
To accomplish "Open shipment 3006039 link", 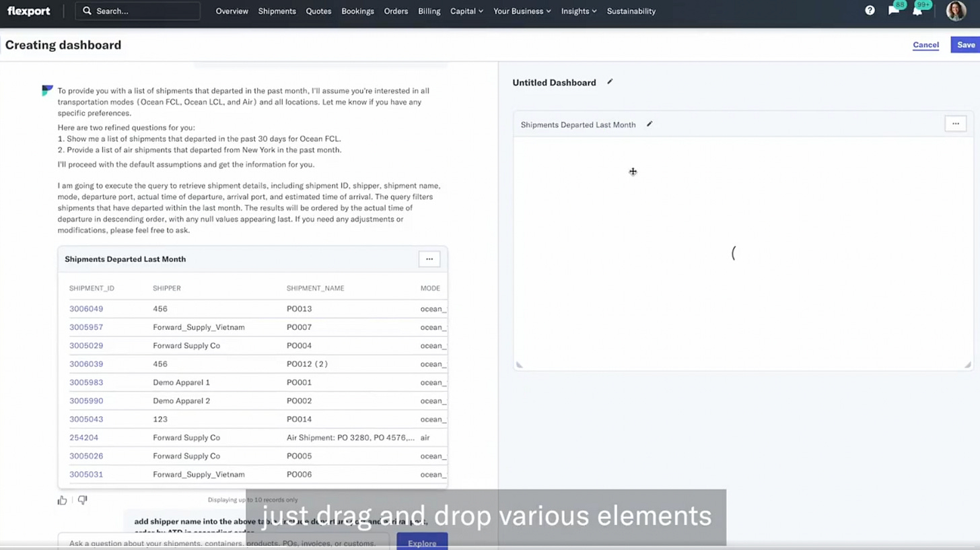I will [x=86, y=364].
